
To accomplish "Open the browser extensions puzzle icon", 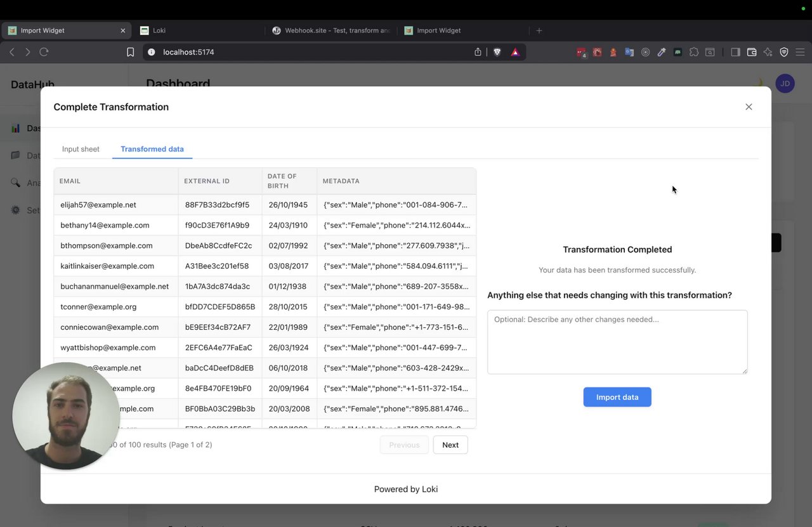I will click(x=694, y=52).
